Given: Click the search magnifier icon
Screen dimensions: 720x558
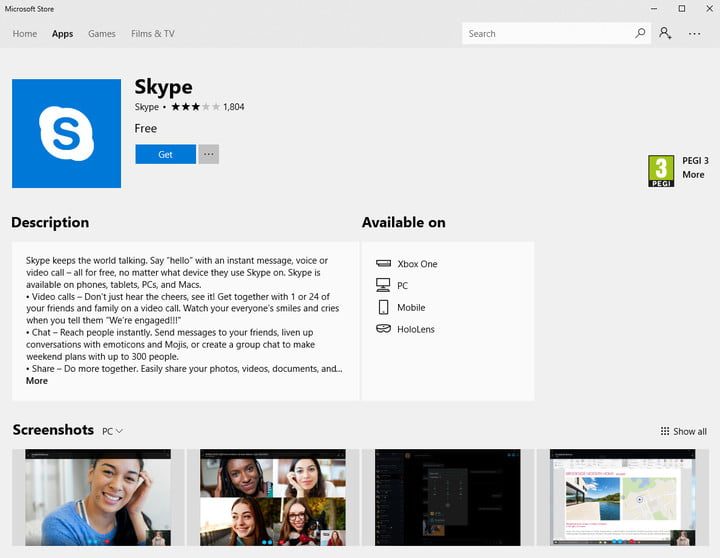Looking at the screenshot, I should pyautogui.click(x=640, y=33).
